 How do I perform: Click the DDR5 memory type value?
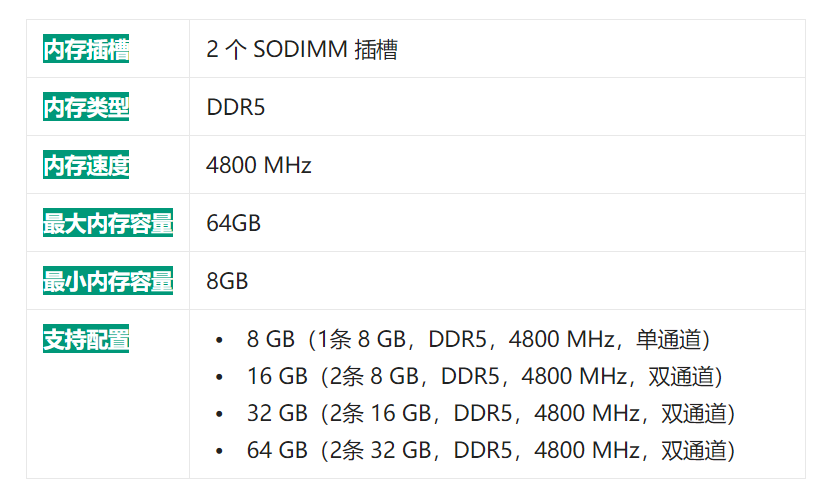(x=235, y=107)
